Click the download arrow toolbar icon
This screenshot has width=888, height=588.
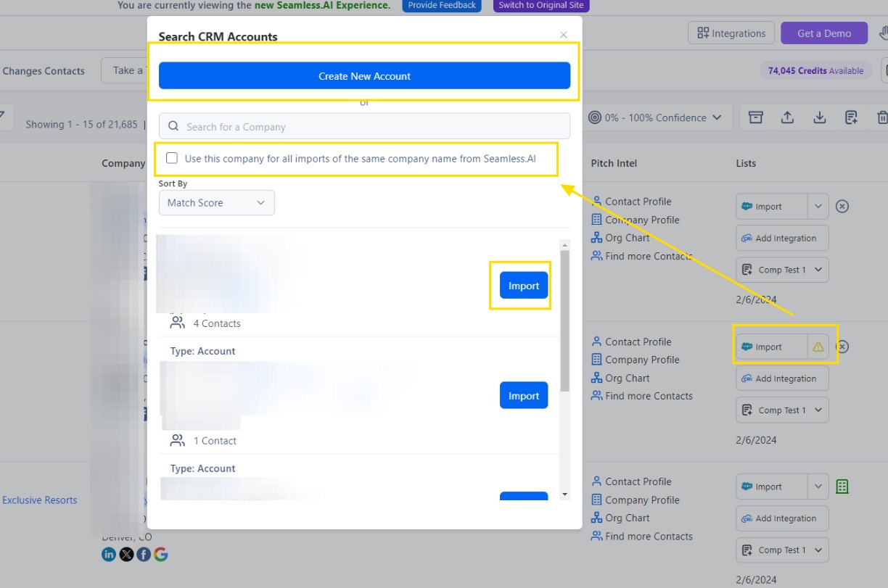tap(820, 117)
